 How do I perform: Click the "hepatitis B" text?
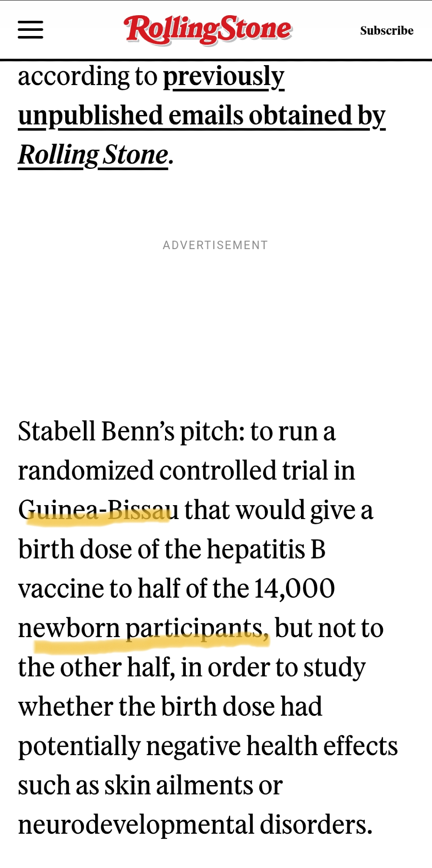266,550
